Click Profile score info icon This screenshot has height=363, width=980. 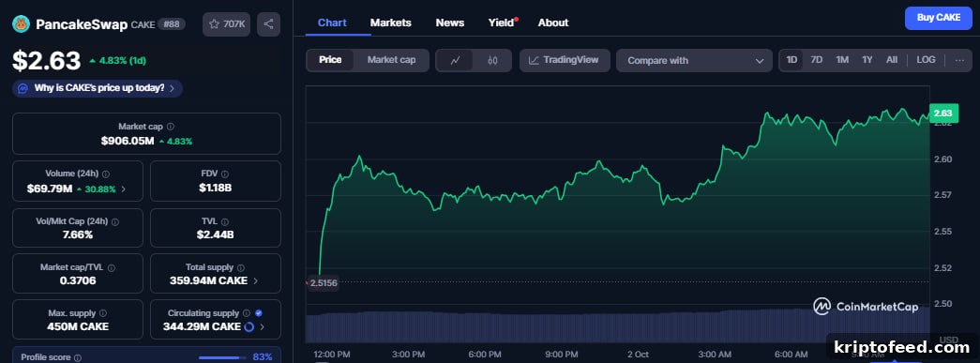(78, 358)
